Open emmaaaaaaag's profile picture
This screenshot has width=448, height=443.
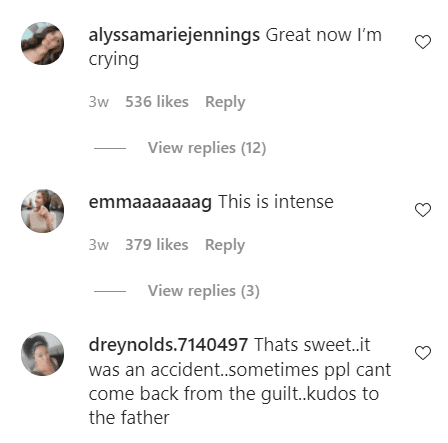pos(42,211)
